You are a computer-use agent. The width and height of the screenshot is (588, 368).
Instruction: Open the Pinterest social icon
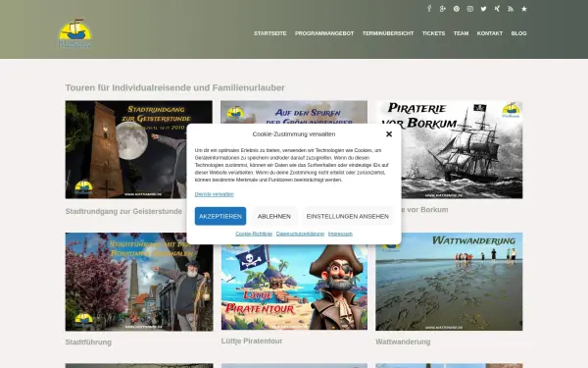click(457, 9)
